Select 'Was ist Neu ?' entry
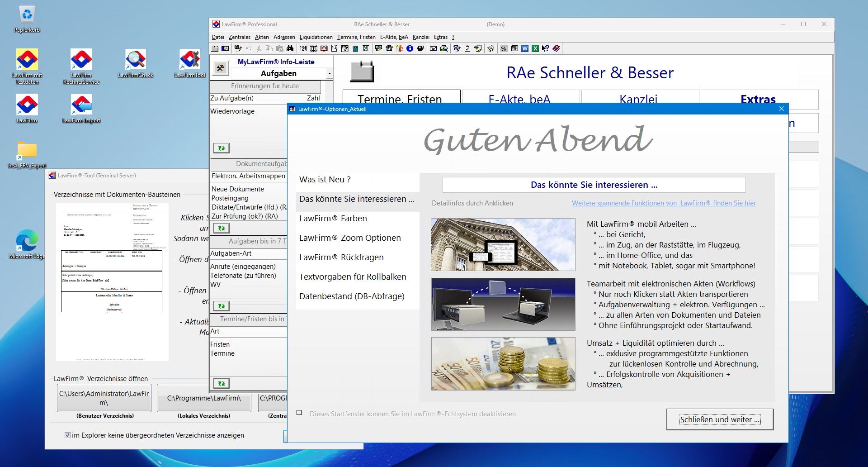 coord(325,180)
